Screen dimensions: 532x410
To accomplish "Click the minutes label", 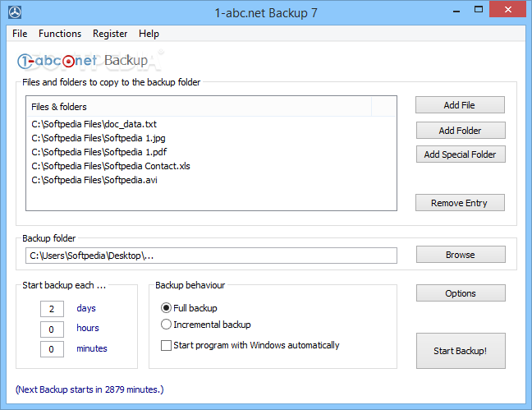I will tap(92, 348).
